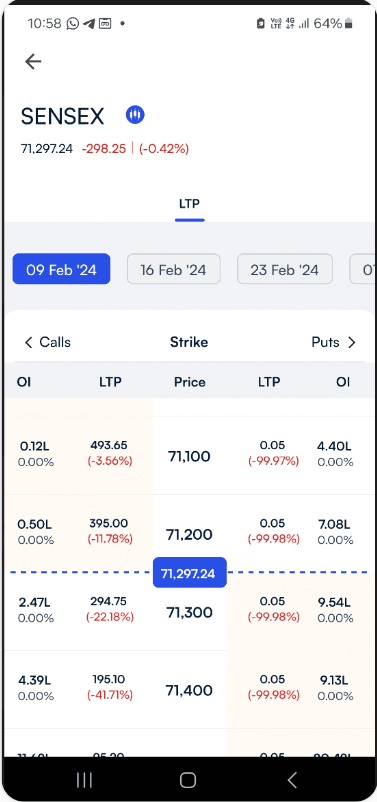Tap the battery status icon
The image size is (377, 802).
pyautogui.click(x=349, y=24)
